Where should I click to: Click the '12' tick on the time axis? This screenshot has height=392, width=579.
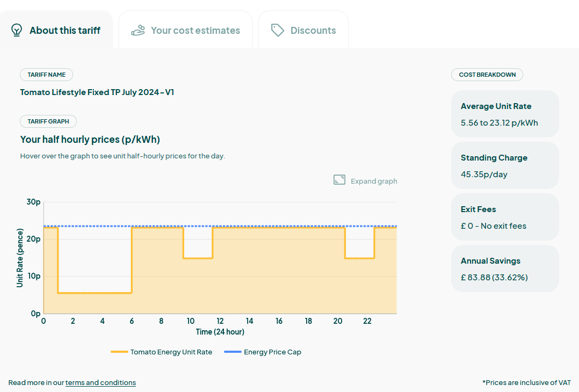(220, 321)
